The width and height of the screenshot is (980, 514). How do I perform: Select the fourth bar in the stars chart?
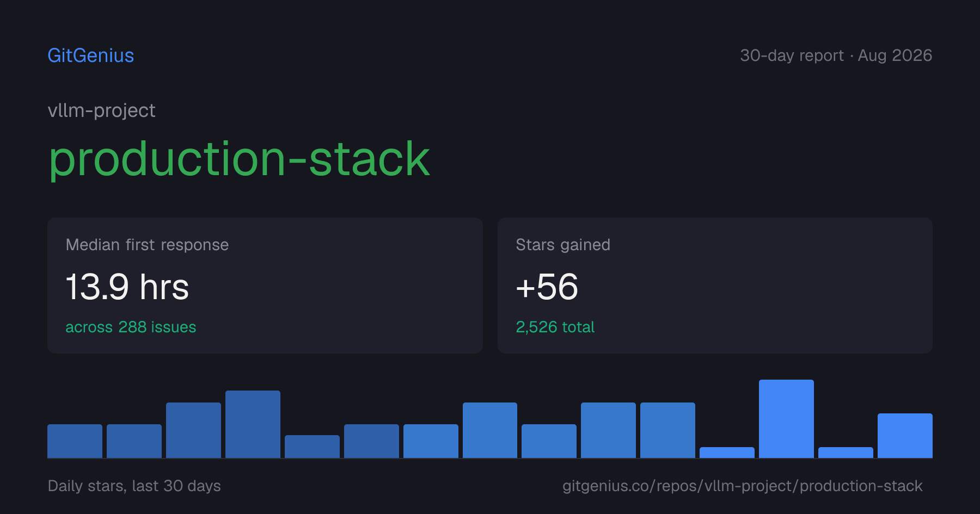[253, 424]
